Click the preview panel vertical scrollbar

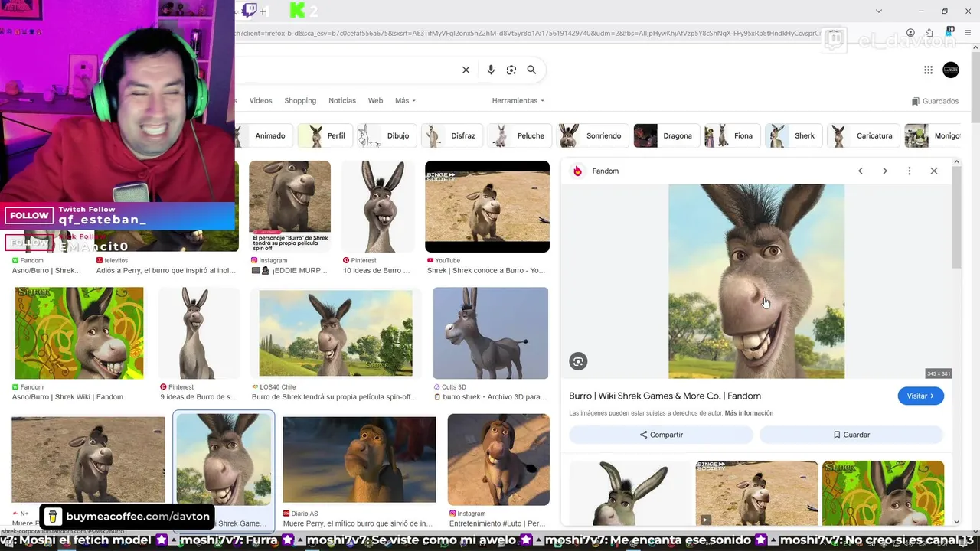point(956,218)
